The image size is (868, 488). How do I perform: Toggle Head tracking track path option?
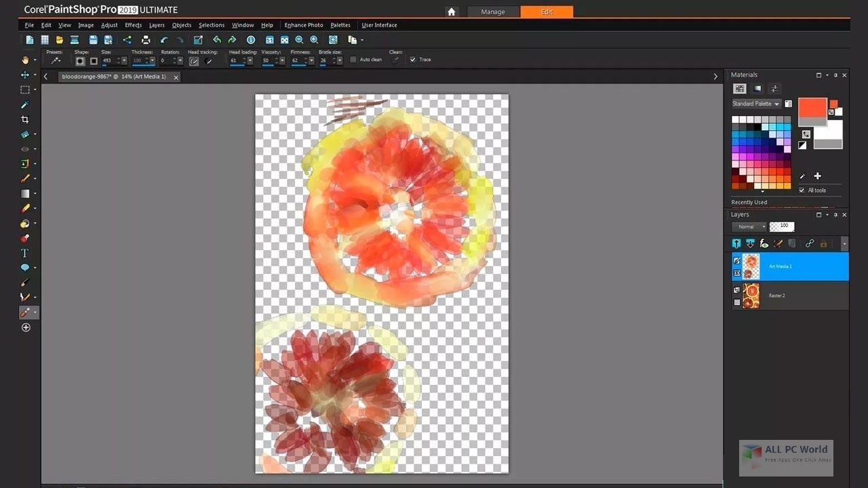tap(194, 61)
